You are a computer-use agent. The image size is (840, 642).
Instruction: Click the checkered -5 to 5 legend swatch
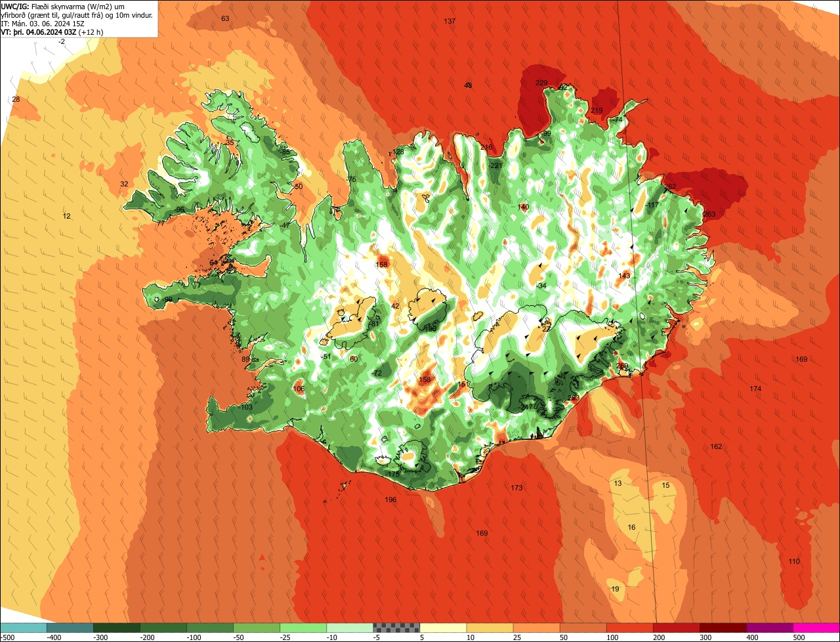tap(396, 628)
